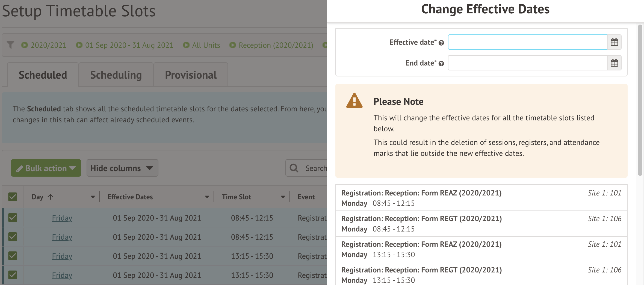The height and width of the screenshot is (285, 644).
Task: Click the 2020/2021 filter arrow icon
Action: [25, 45]
